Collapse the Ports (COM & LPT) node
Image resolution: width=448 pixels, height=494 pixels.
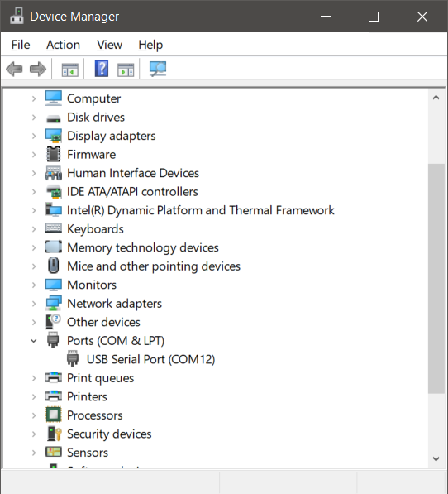[x=34, y=341]
